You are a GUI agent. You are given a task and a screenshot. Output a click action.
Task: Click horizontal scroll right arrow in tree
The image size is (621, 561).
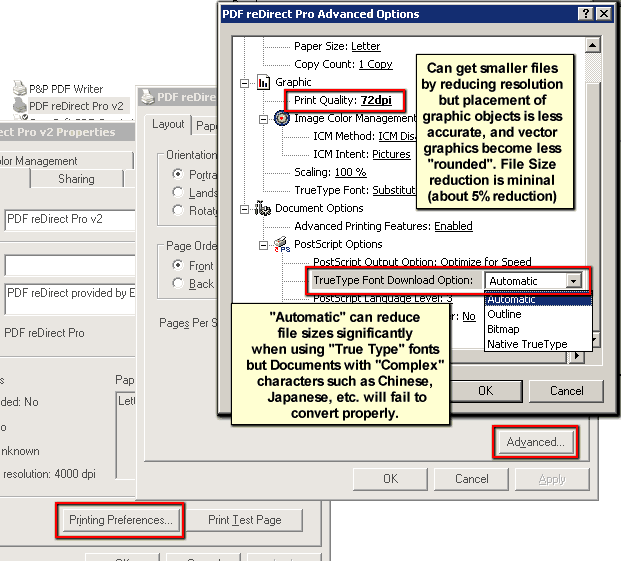click(x=577, y=356)
